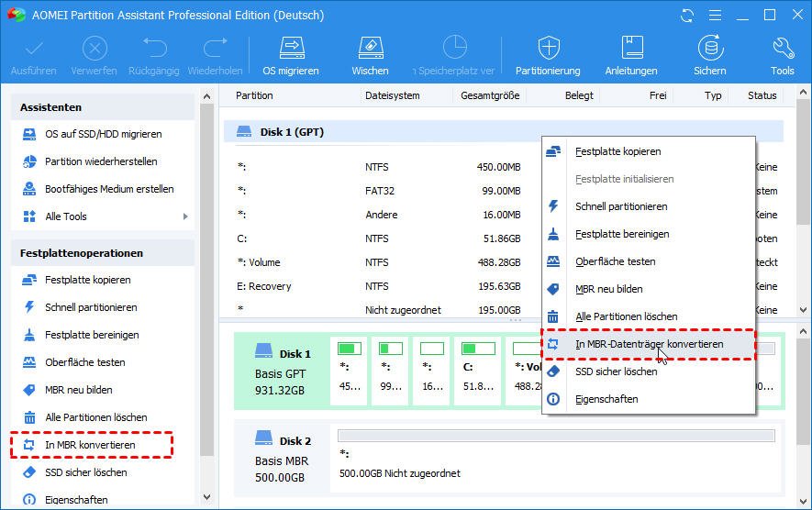The width and height of the screenshot is (812, 510).
Task: Select Disk 2 Basis MBR disk label
Action: pos(283,459)
